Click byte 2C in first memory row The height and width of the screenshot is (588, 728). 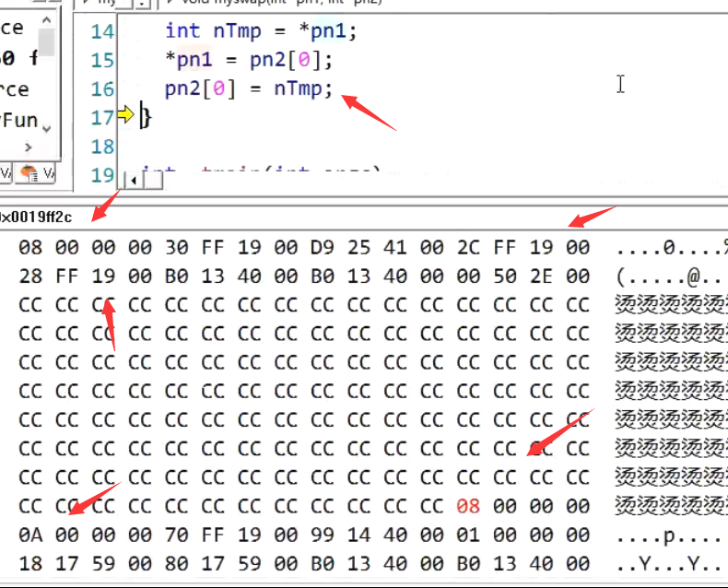coord(468,248)
